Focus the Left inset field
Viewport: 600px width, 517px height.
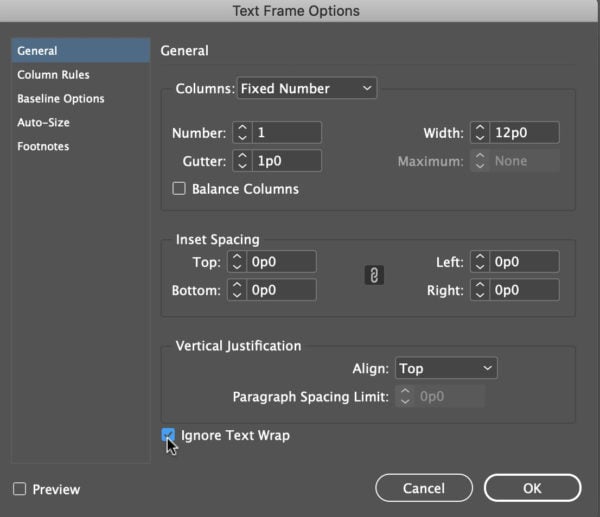524,262
